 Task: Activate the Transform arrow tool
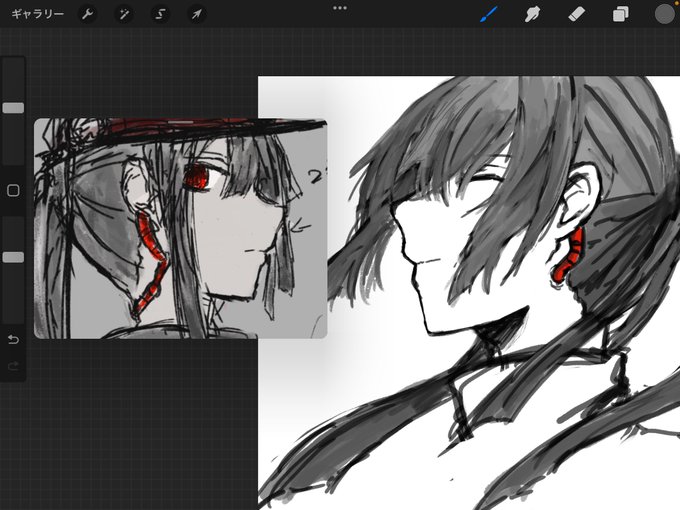coord(197,14)
